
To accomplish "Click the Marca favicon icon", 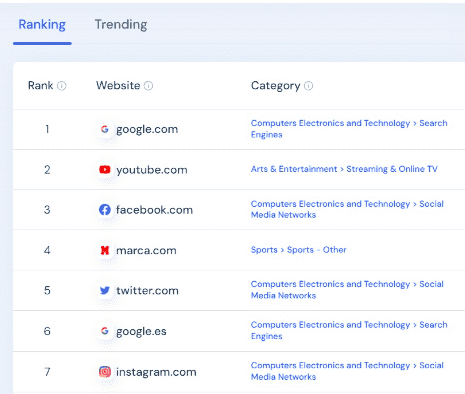I will 105,250.
